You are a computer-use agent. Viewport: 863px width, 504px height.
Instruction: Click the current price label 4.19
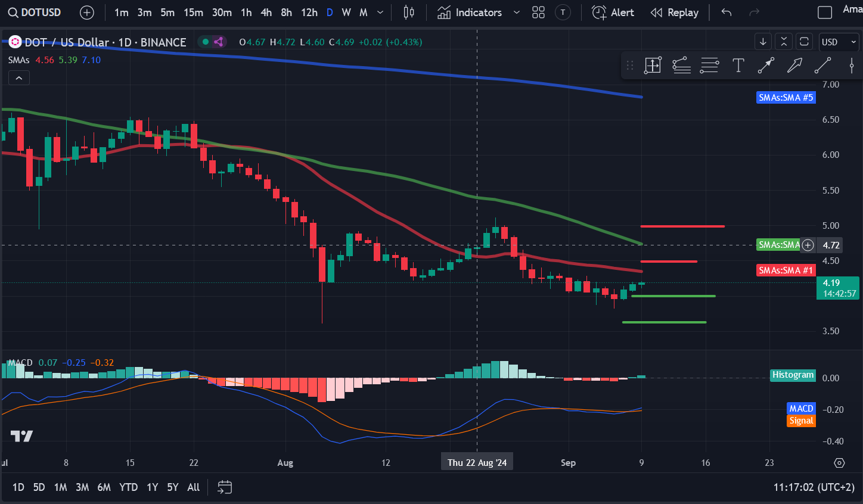click(x=839, y=288)
